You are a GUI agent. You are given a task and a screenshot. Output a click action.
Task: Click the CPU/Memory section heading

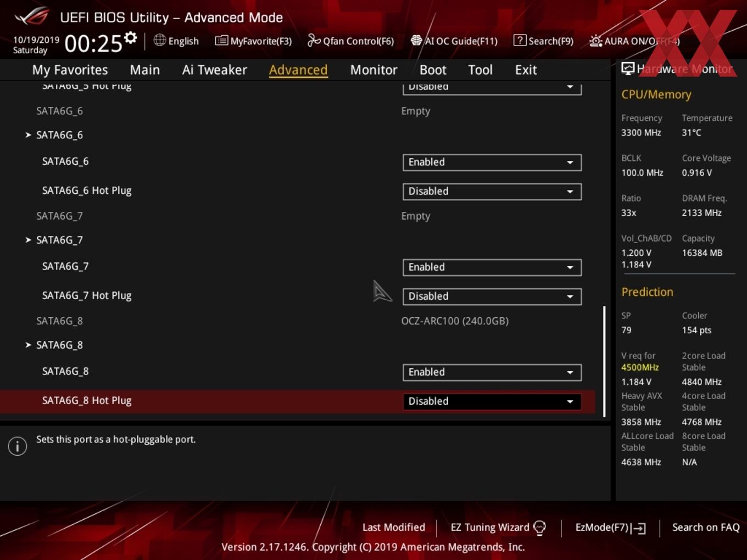click(x=656, y=94)
